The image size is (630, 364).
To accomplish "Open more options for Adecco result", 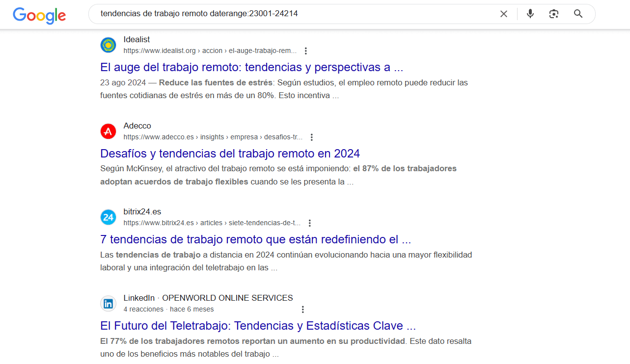I will (311, 137).
